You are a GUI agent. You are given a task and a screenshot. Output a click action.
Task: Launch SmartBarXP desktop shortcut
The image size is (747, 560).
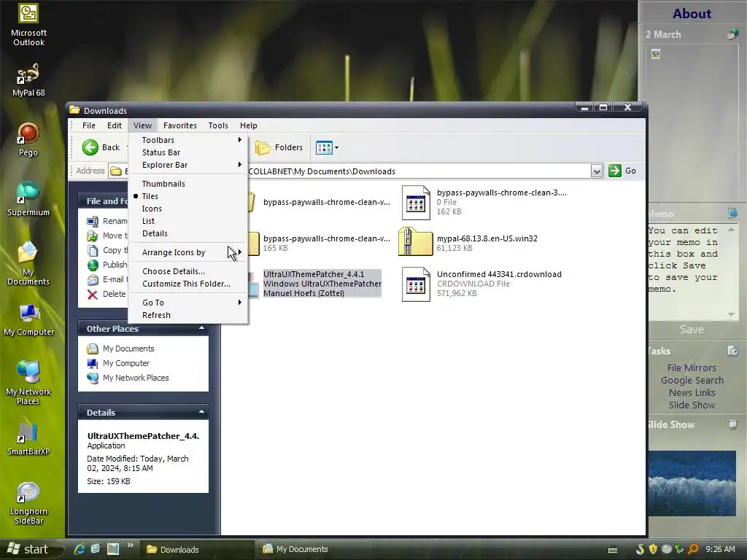[28, 439]
